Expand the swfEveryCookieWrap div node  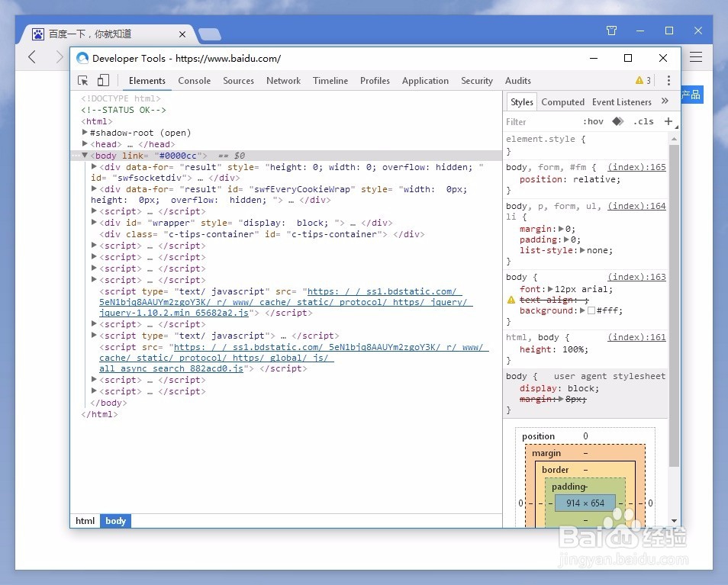95,189
